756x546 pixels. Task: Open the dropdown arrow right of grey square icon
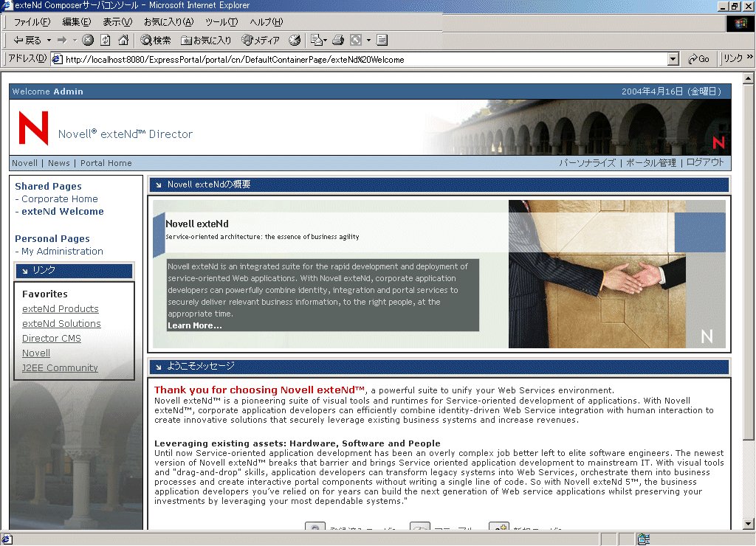coord(369,41)
